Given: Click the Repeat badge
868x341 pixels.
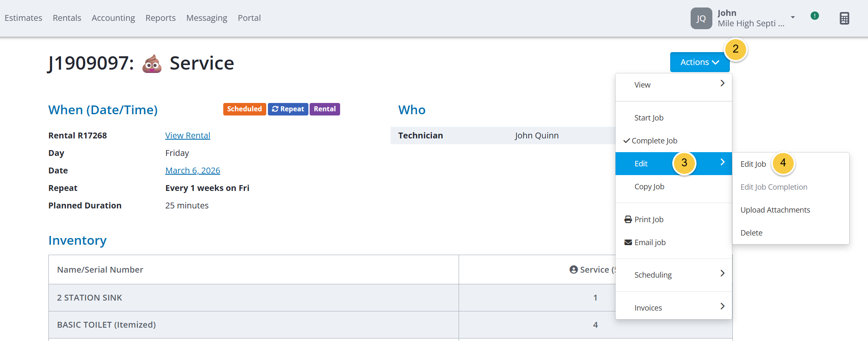Looking at the screenshot, I should coord(288,109).
